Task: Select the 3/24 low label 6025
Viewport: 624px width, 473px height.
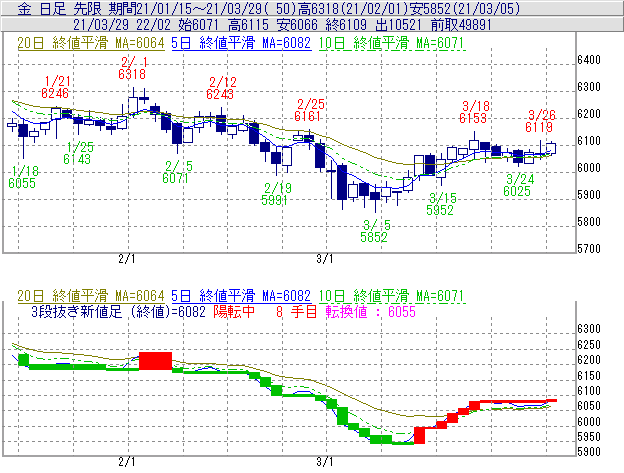Action: point(517,191)
